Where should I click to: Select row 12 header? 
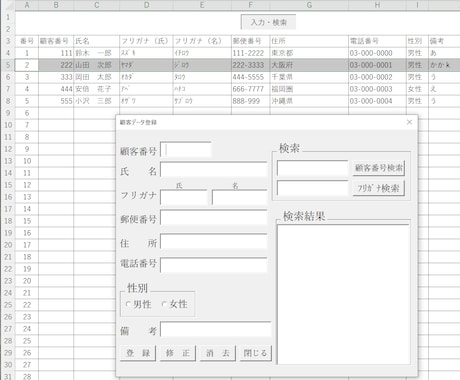pos(8,149)
